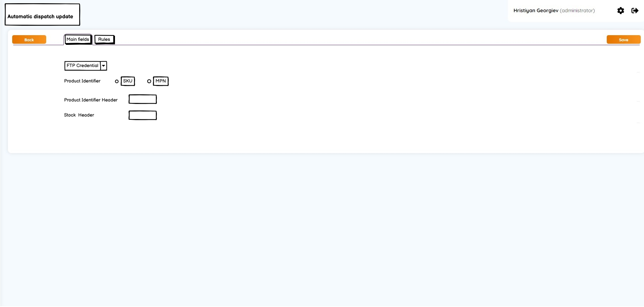Image resolution: width=644 pixels, height=307 pixels.
Task: Click the orange Back button
Action: click(x=29, y=40)
